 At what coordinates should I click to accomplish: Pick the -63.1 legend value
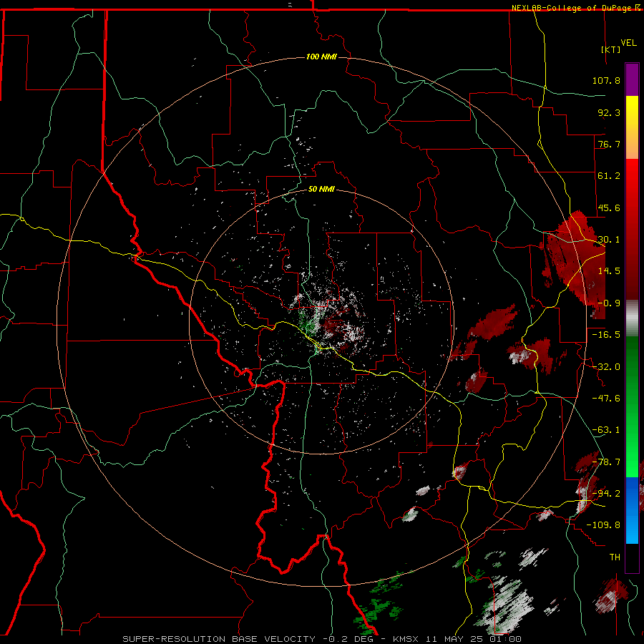pos(606,430)
